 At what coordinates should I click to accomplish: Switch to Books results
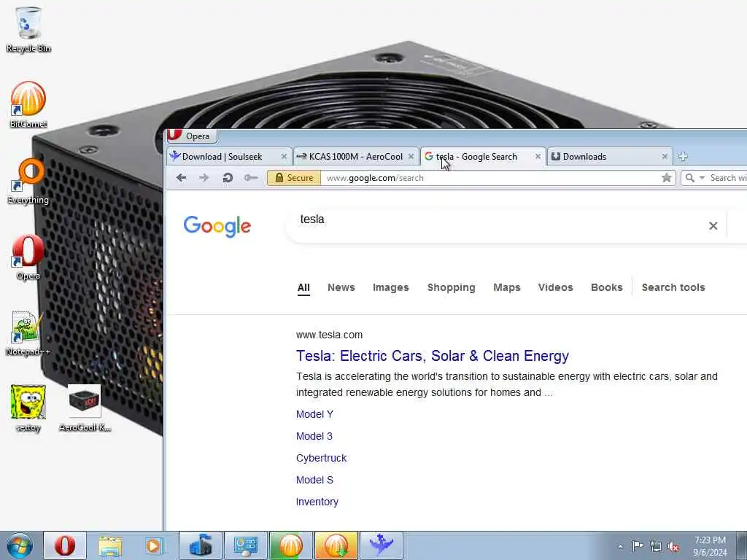[606, 287]
